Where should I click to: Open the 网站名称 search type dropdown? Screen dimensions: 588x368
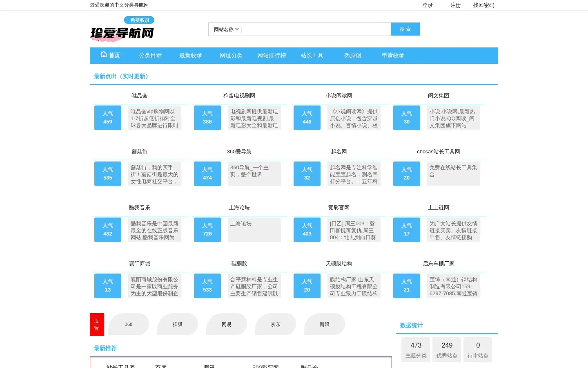pos(226,29)
